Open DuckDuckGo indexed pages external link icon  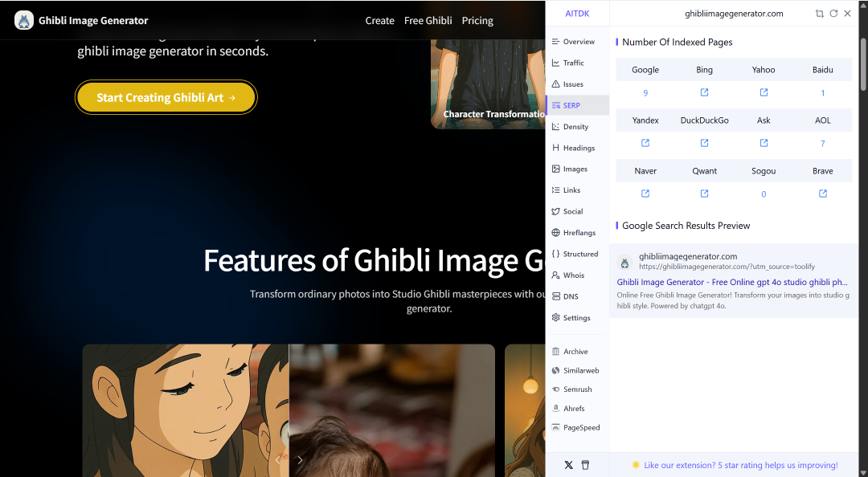704,143
